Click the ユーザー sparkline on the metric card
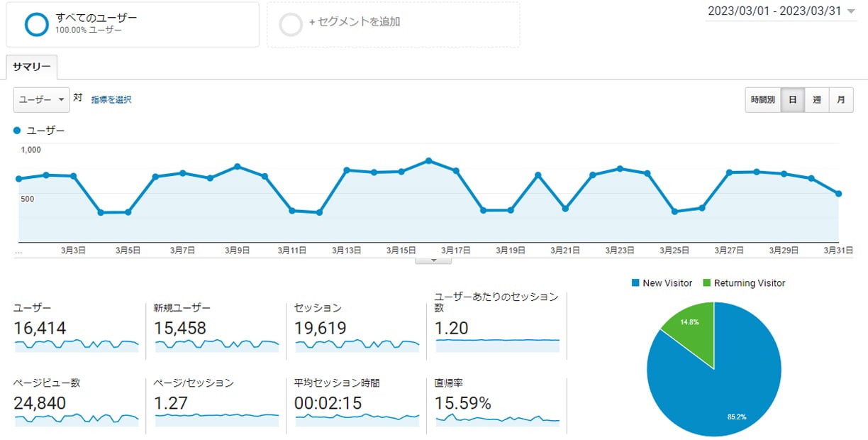The image size is (868, 440). point(76,347)
